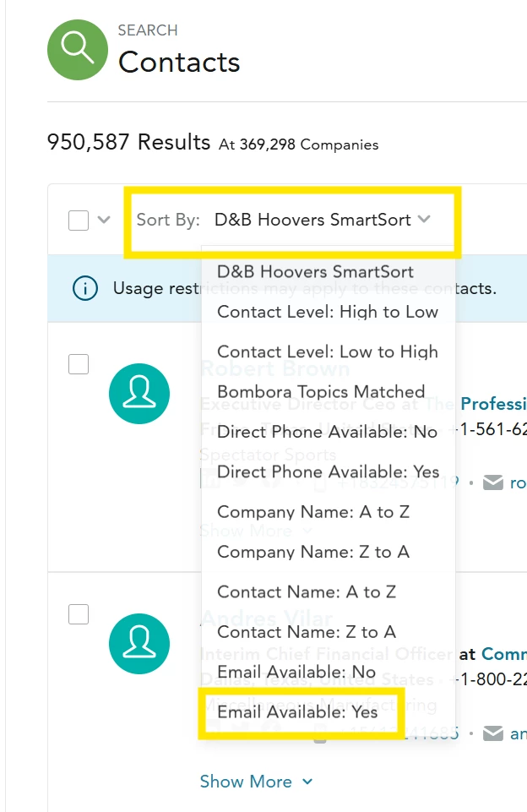527x812 pixels.
Task: Select Email Available: Yes option
Action: coord(329,712)
